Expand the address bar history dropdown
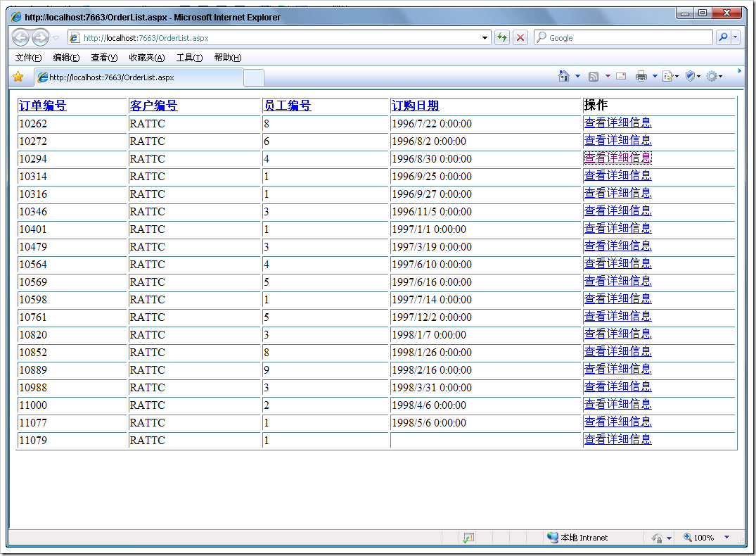The image size is (756, 556). click(x=485, y=38)
